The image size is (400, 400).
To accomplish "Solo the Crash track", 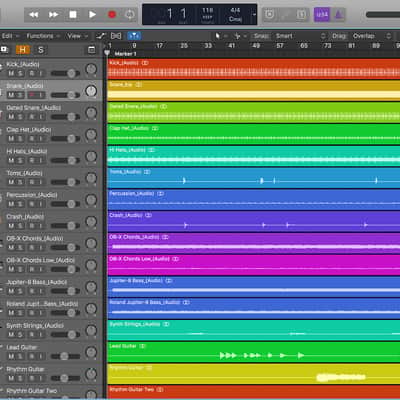I will tap(20, 226).
